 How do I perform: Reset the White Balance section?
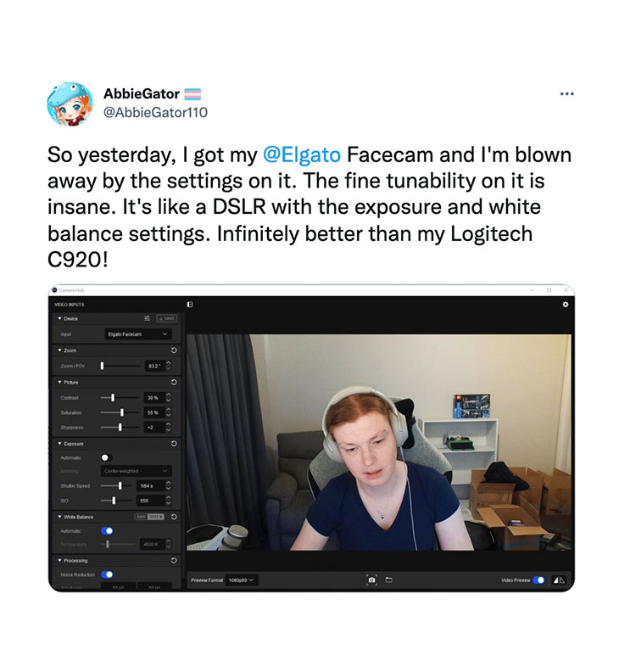(174, 517)
